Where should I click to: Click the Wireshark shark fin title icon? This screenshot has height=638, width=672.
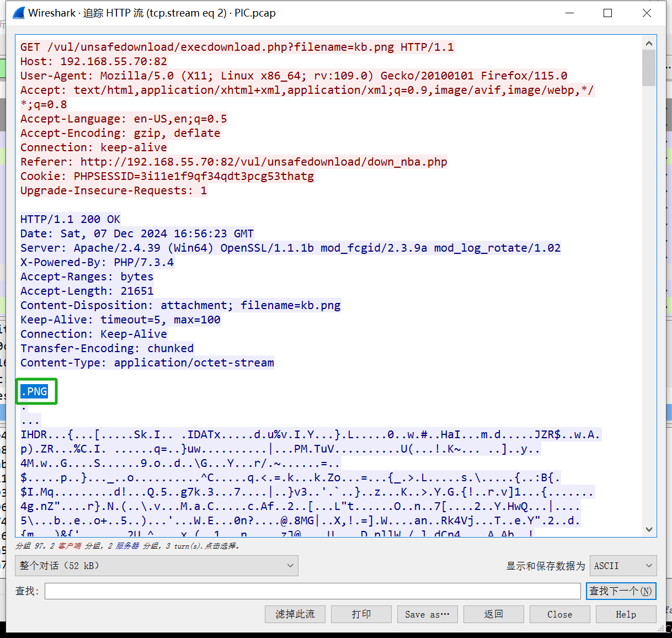coord(18,13)
